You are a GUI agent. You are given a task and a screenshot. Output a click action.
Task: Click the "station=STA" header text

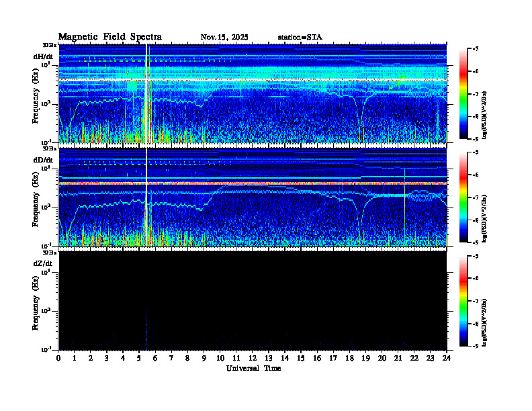coord(300,38)
